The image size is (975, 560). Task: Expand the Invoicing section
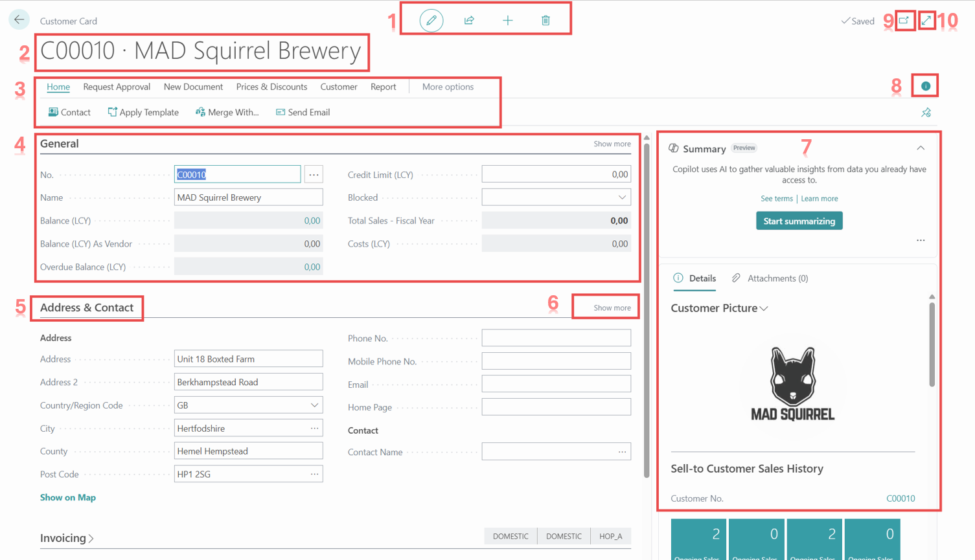tap(67, 538)
